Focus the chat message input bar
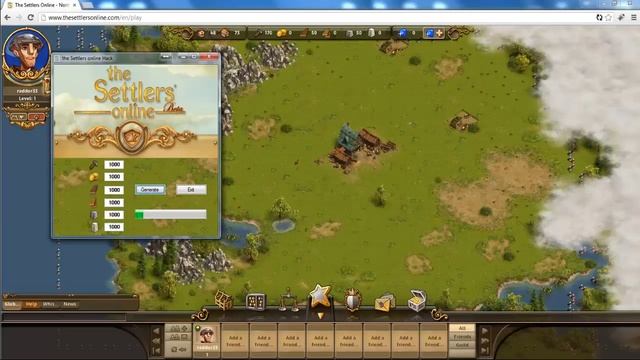 pos(64,317)
